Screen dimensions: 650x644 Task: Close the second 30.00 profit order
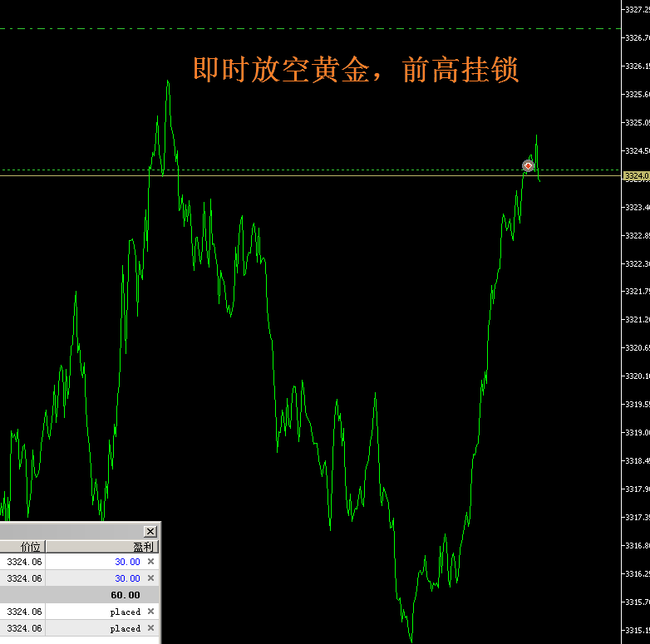151,578
